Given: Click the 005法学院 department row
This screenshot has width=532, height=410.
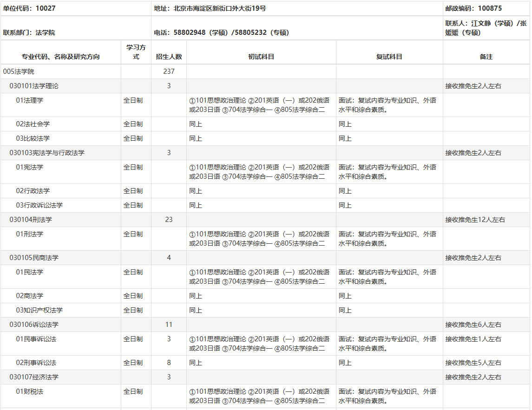Looking at the screenshot, I should click(19, 72).
